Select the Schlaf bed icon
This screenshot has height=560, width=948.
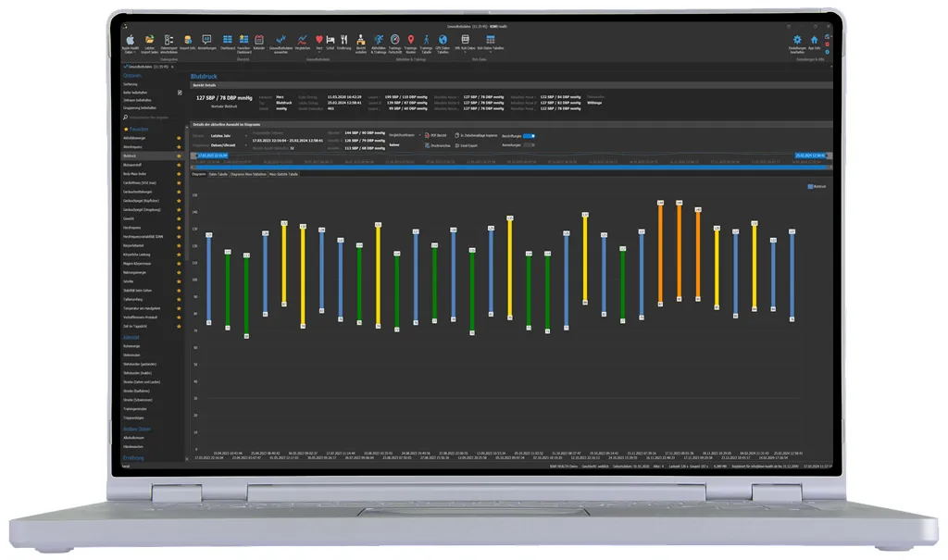pyautogui.click(x=331, y=40)
